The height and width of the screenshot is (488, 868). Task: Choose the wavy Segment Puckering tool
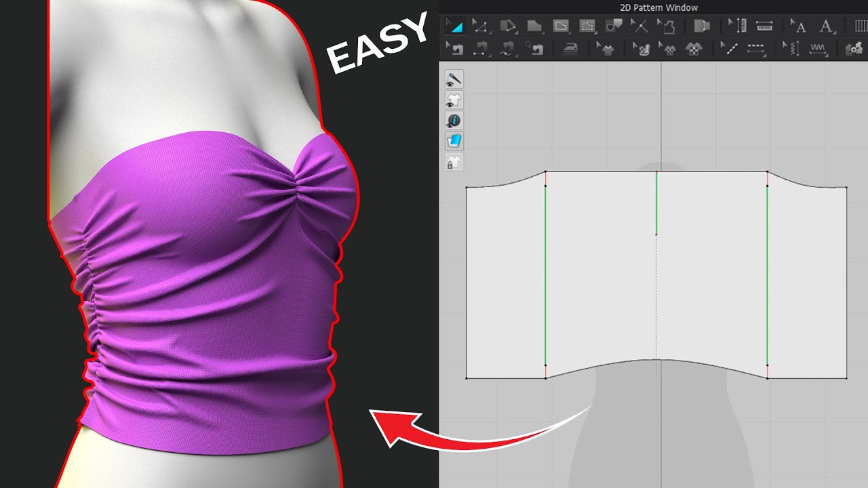(x=818, y=48)
